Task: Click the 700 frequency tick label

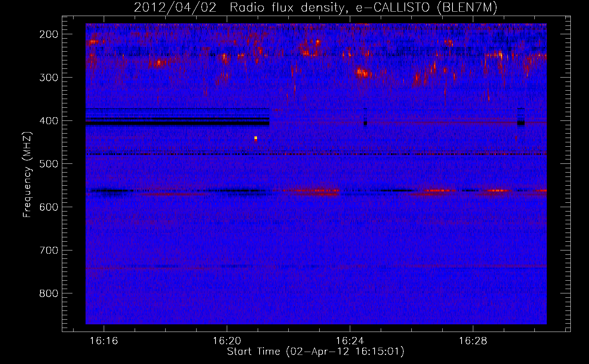Action: point(49,250)
